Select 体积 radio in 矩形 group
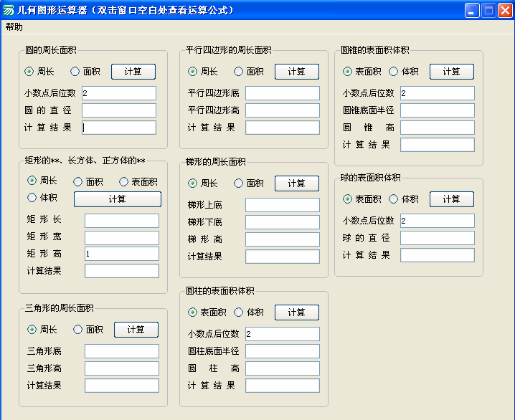 (32, 198)
